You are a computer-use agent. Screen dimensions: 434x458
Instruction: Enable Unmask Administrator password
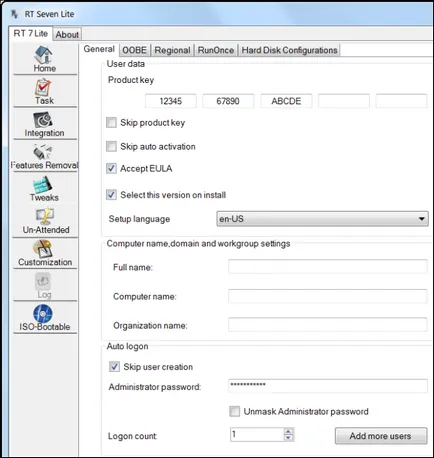[234, 411]
